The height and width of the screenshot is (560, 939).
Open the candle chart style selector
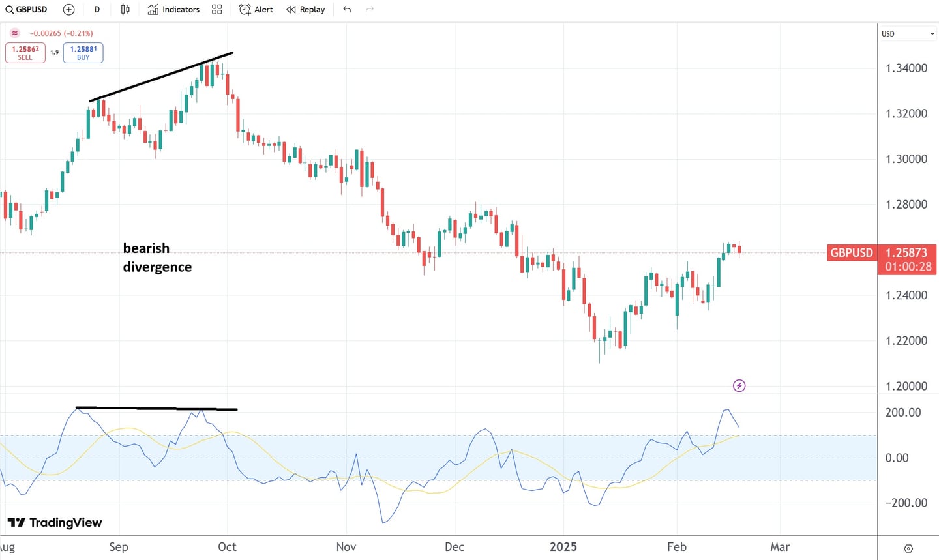(125, 9)
